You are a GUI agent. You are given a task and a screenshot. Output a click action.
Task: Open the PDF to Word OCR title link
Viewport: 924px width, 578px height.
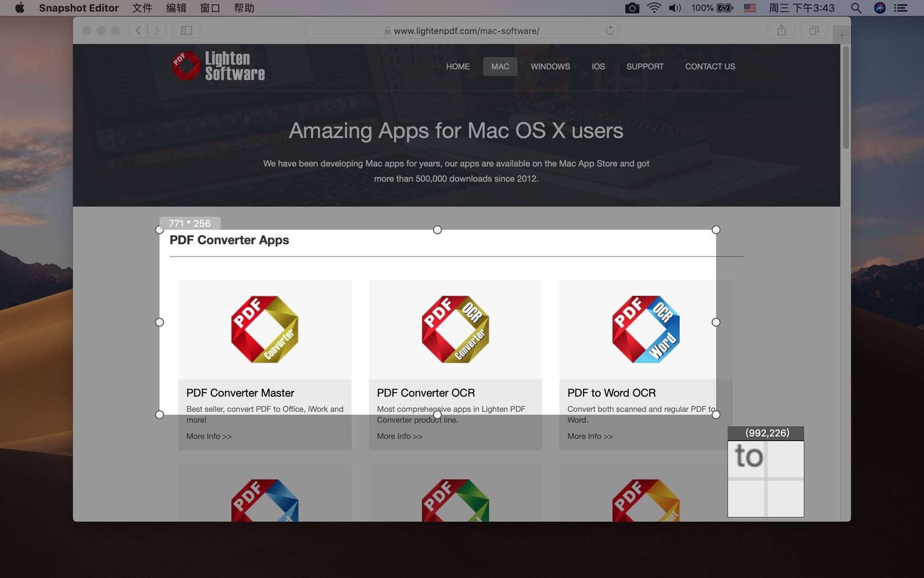click(612, 393)
